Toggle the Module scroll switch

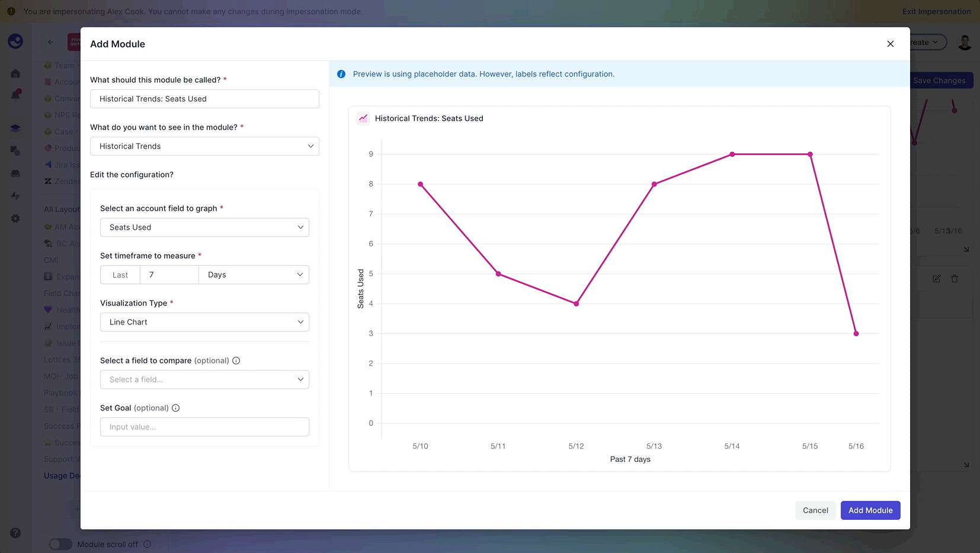click(x=60, y=544)
